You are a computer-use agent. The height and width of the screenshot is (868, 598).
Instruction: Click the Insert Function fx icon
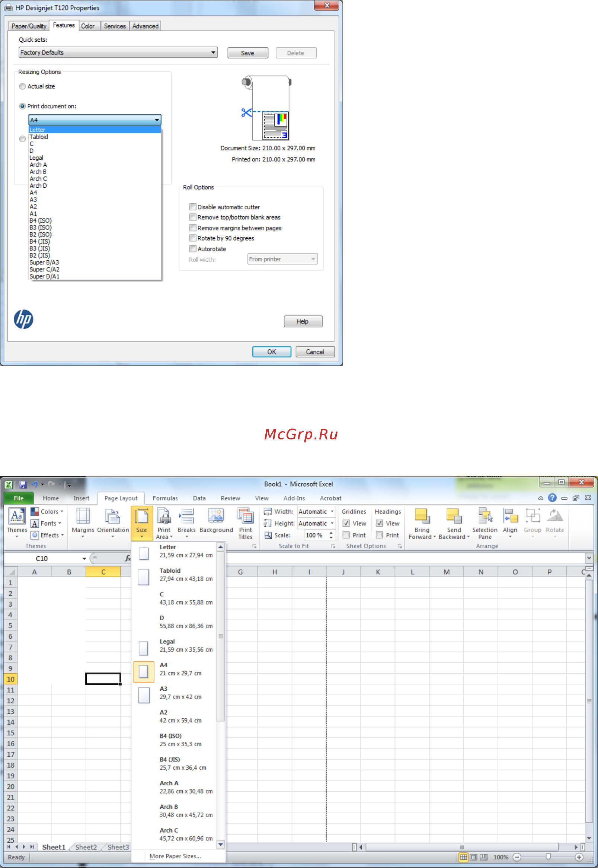pyautogui.click(x=128, y=558)
